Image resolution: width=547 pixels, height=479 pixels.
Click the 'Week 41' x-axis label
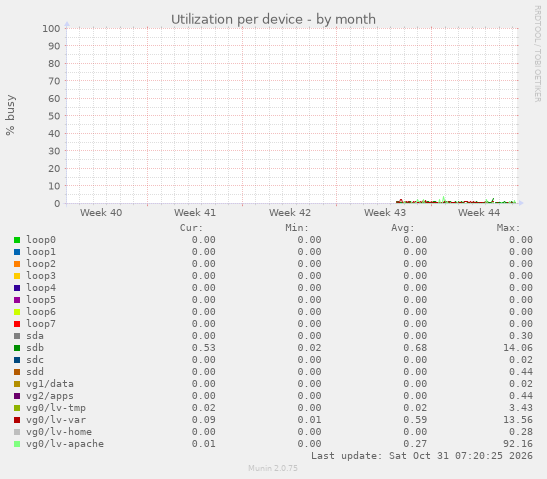(x=195, y=213)
